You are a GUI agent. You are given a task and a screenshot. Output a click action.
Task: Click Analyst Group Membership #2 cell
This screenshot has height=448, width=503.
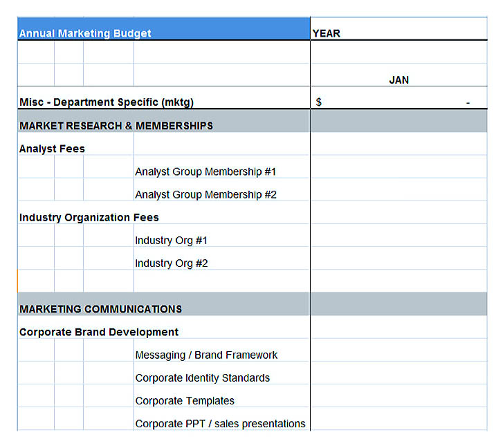coord(221,189)
